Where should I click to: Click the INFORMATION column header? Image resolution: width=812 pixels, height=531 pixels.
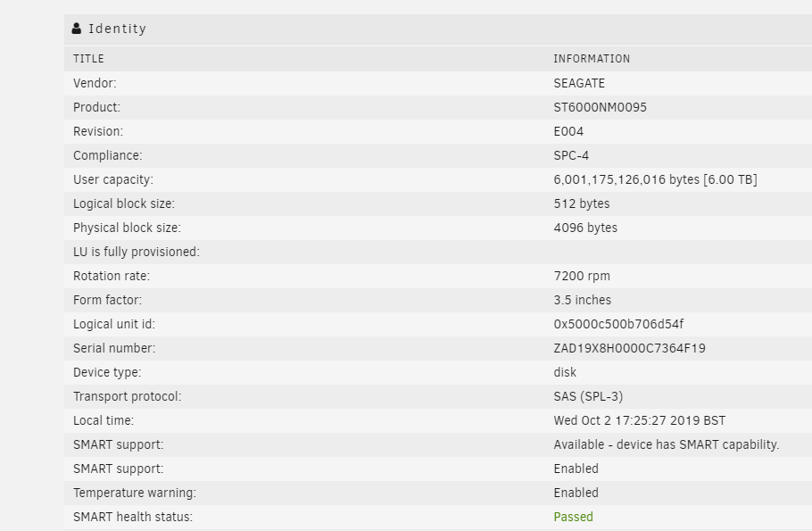coord(592,59)
